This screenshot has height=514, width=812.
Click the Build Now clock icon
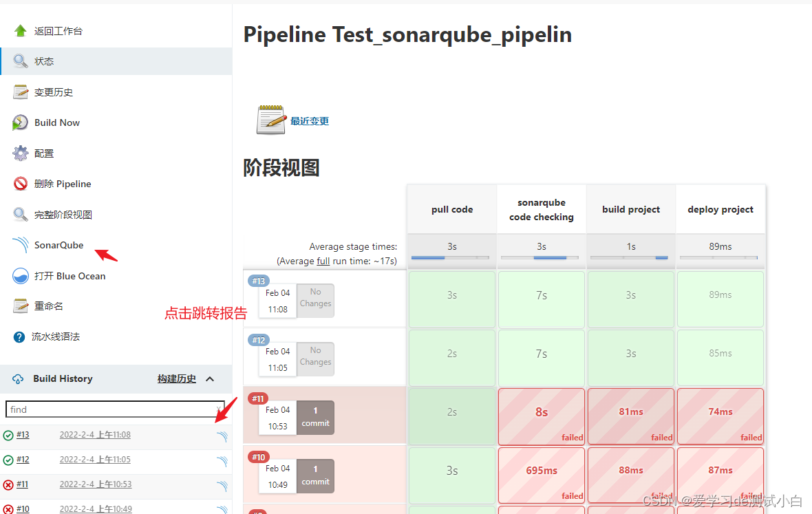[21, 122]
